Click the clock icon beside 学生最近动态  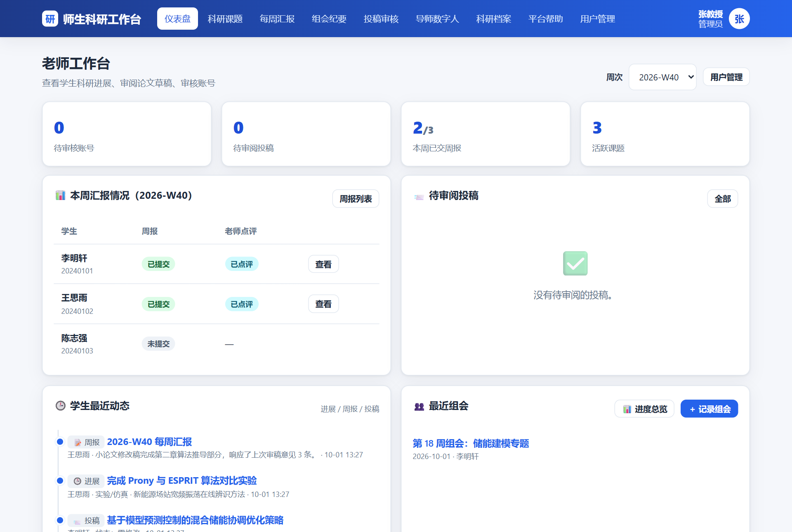tap(61, 406)
